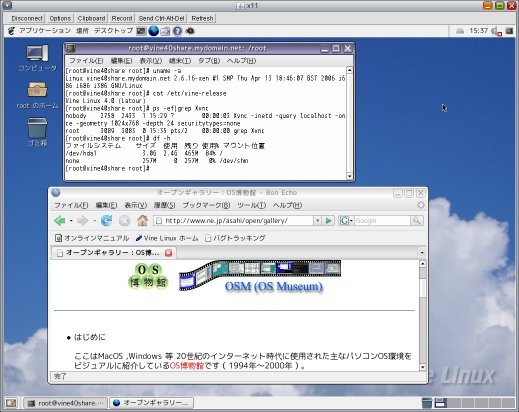
Task: Go to the browser Home page
Action: pos(143,220)
